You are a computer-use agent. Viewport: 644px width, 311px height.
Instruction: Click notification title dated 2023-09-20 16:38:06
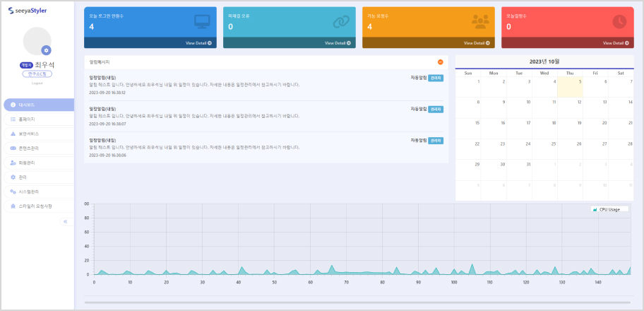tap(102, 140)
